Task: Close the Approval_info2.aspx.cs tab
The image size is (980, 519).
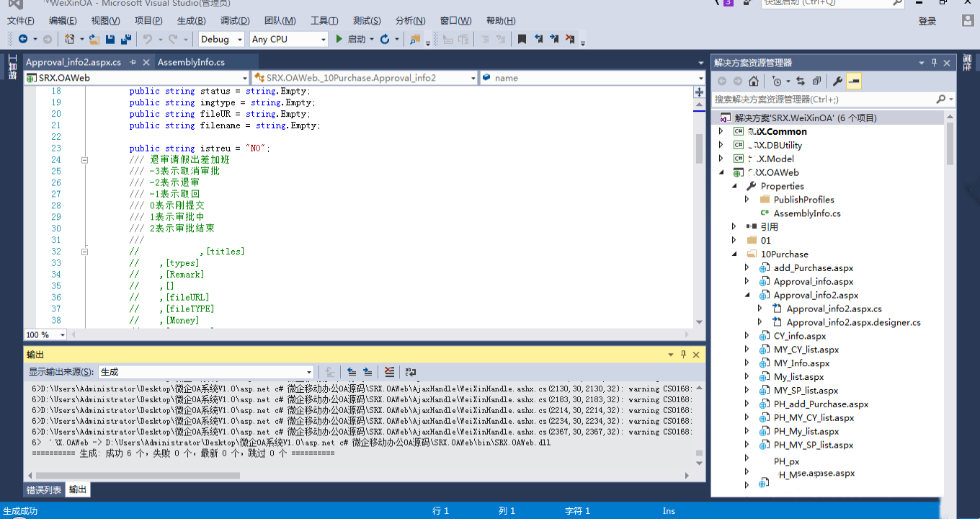Action: coord(146,63)
